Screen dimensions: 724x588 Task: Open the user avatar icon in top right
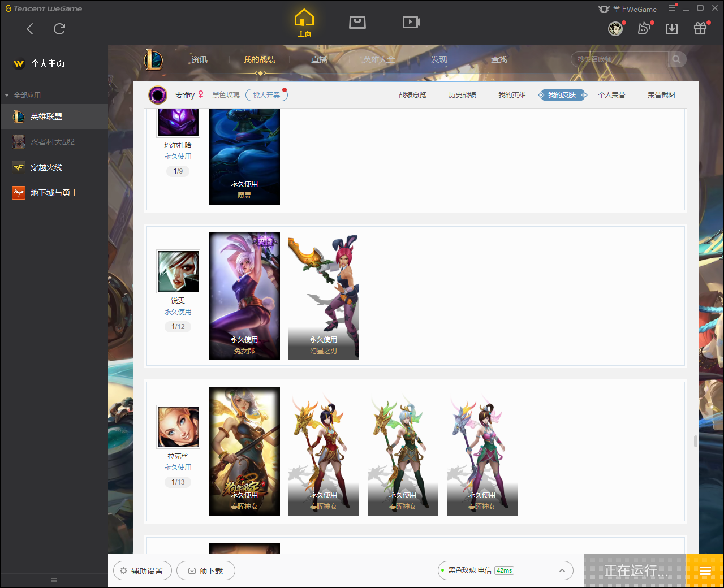615,29
